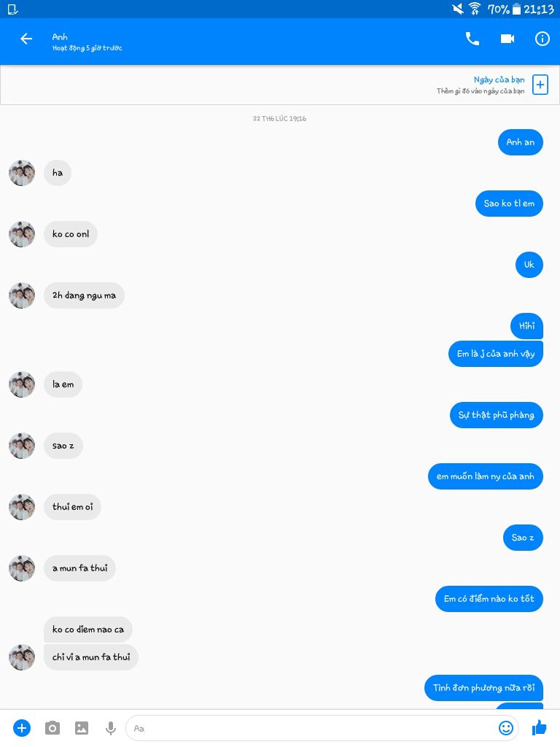560x747 pixels.
Task: Add to your day with plus box
Action: pyautogui.click(x=540, y=85)
